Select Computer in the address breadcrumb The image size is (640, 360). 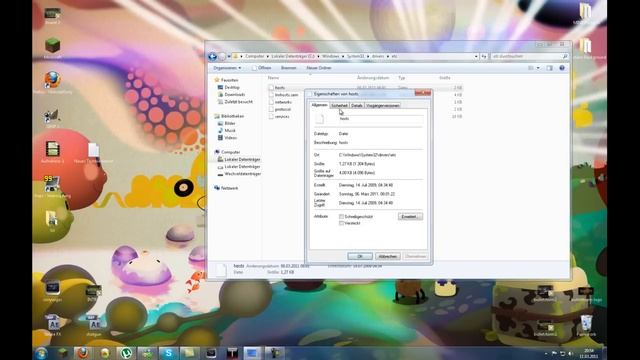click(254, 56)
